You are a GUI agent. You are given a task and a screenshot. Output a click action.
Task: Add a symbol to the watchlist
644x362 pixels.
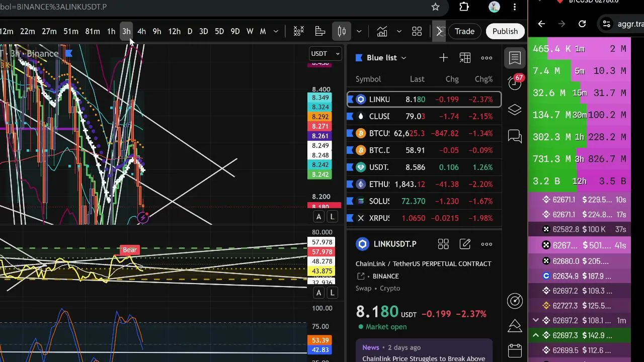click(x=443, y=58)
